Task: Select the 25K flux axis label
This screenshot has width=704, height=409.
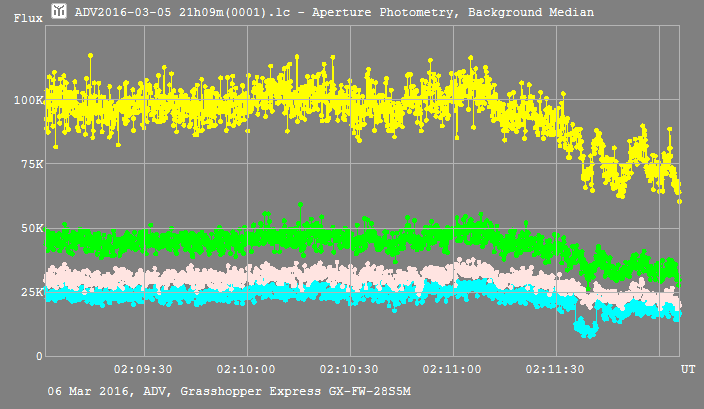Action: click(x=30, y=292)
